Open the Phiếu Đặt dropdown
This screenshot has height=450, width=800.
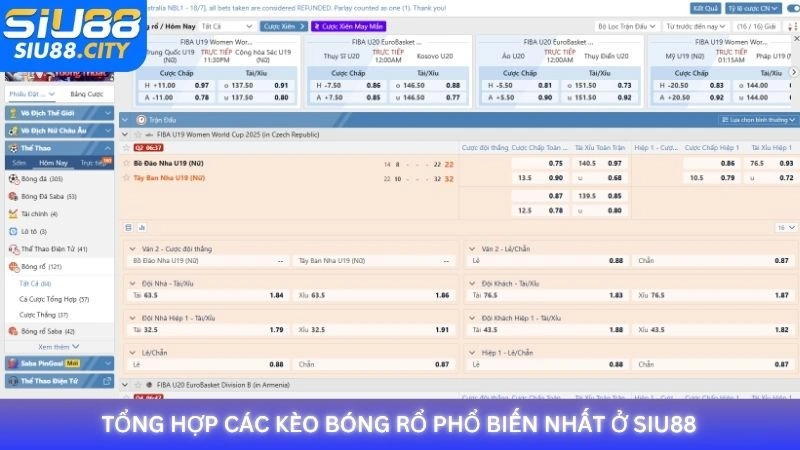pos(32,94)
